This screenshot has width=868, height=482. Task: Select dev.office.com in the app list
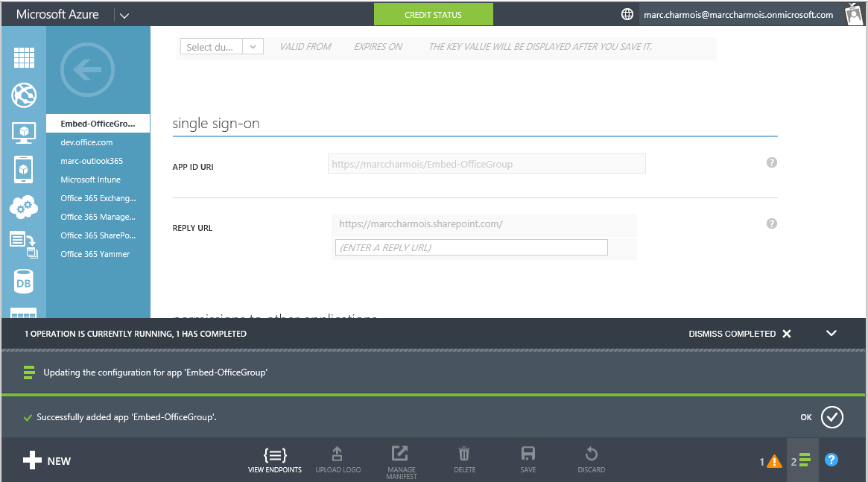pos(87,142)
